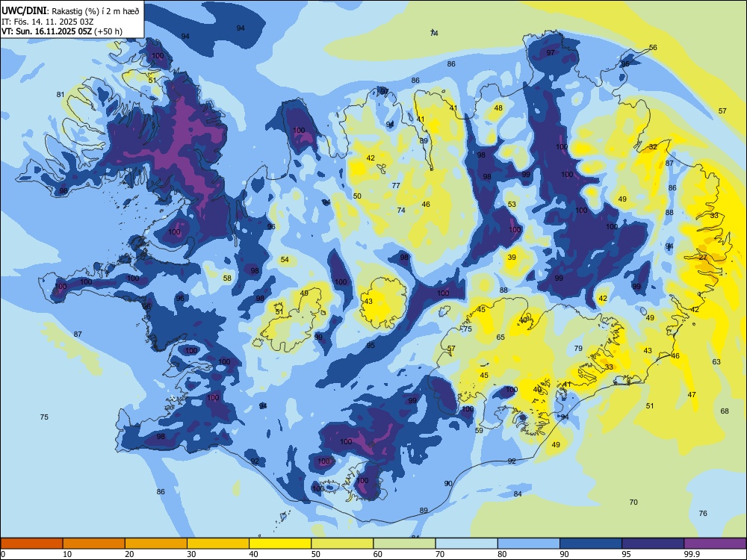Click the legend label '95'

627,554
